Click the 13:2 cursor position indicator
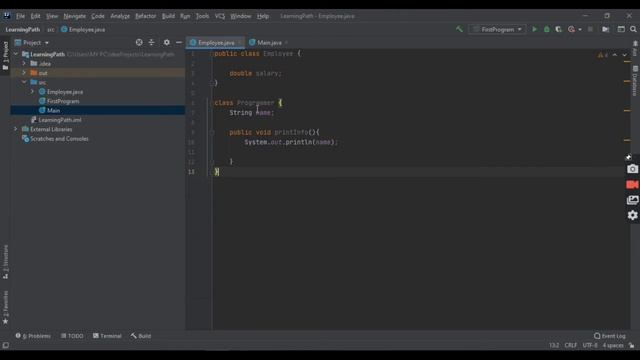 click(x=553, y=345)
